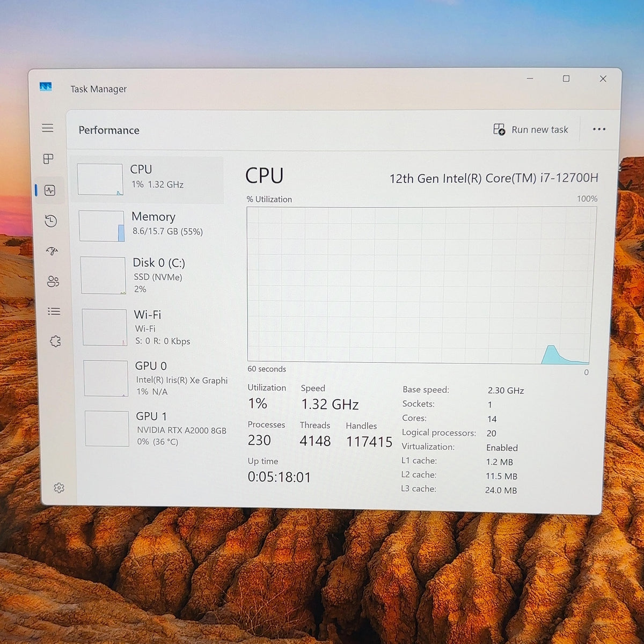Open the three-dots more options menu
Image resolution: width=644 pixels, height=644 pixels.
point(599,129)
